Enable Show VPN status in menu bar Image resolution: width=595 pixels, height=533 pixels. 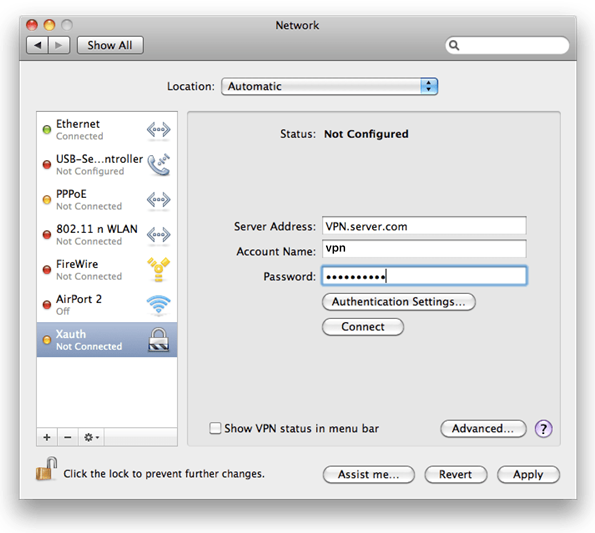click(215, 428)
